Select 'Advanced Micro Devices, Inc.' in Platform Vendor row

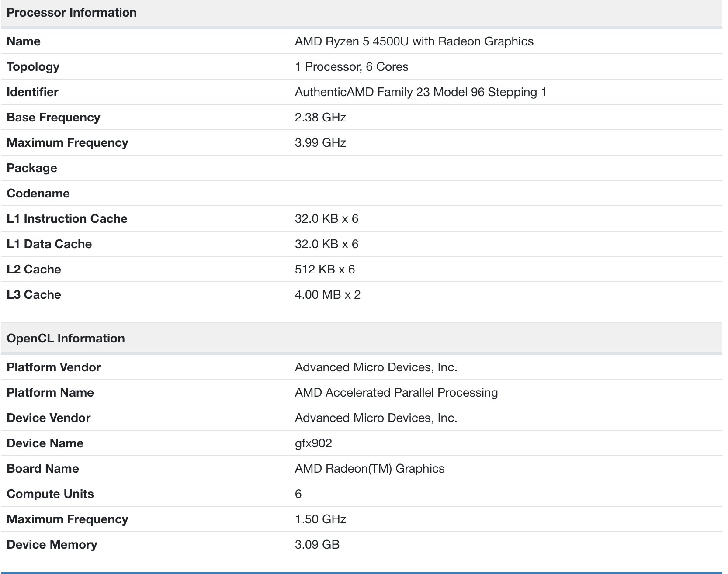coord(376,367)
